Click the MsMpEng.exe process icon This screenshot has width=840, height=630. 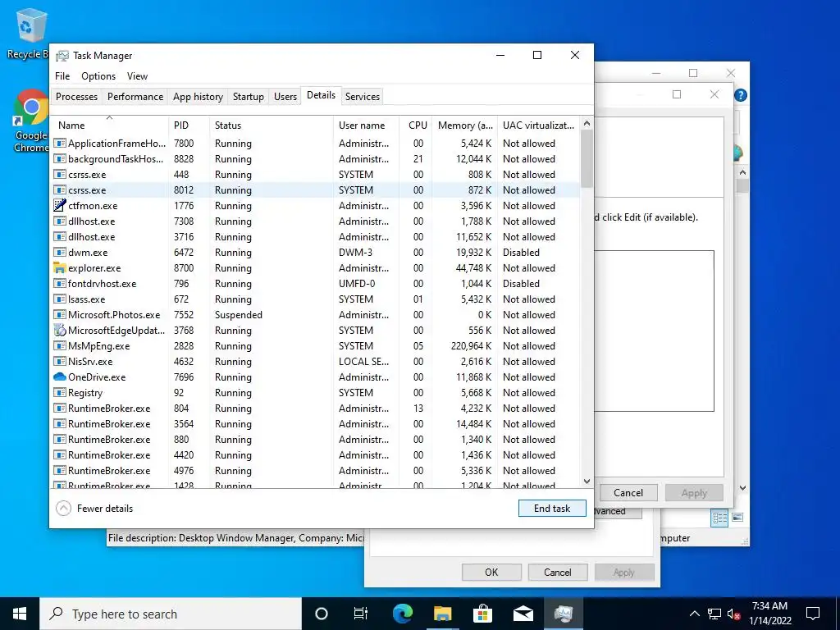pyautogui.click(x=59, y=346)
